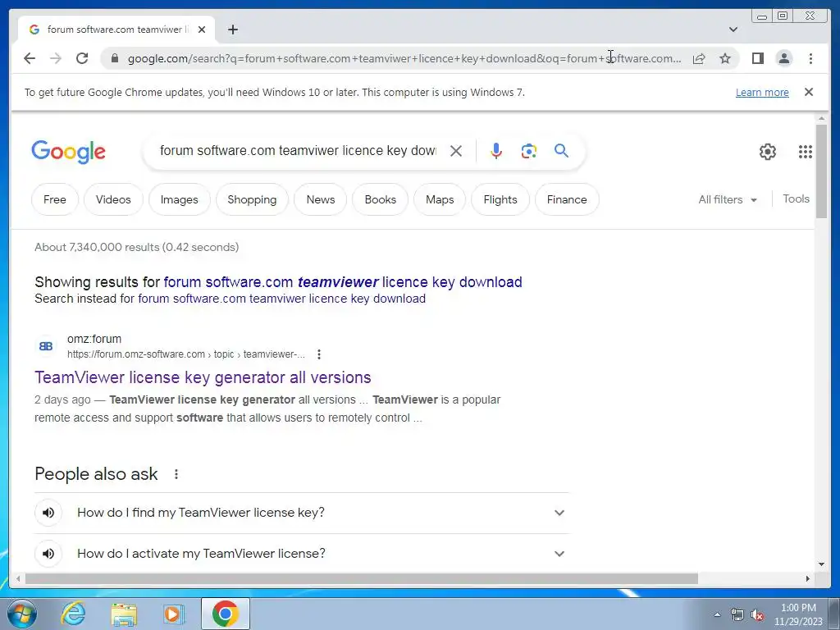Expand 'How do I find my TeamViewer license key?'
The height and width of the screenshot is (630, 840).
302,513
